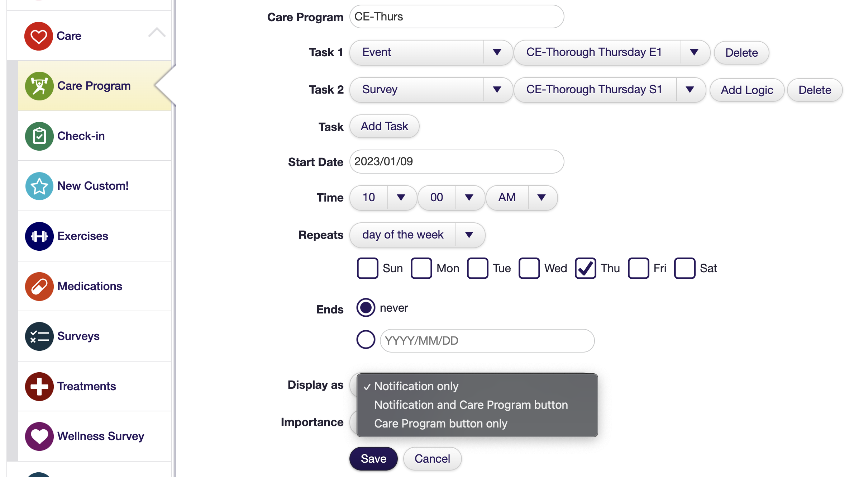The width and height of the screenshot is (868, 477).
Task: Open the Exercises dumbbell icon
Action: 39,236
